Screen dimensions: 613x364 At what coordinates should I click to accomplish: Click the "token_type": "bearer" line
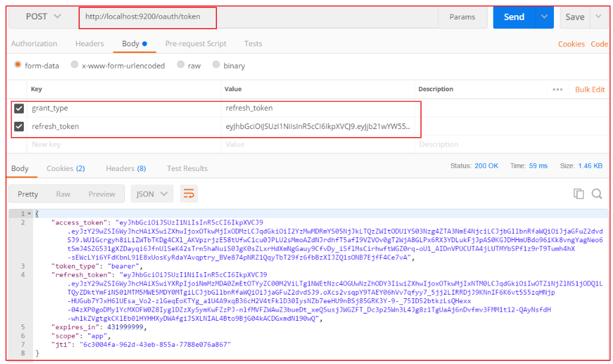tap(97, 266)
